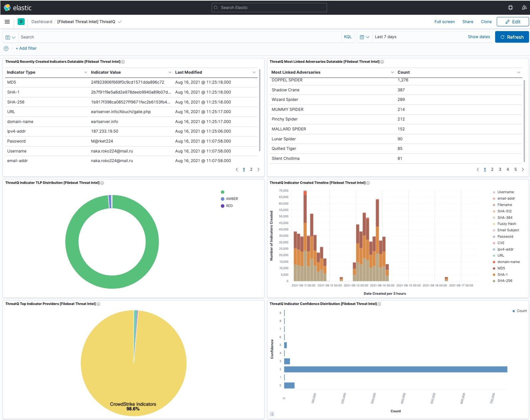Open the Last Modified column menu

tap(254, 72)
